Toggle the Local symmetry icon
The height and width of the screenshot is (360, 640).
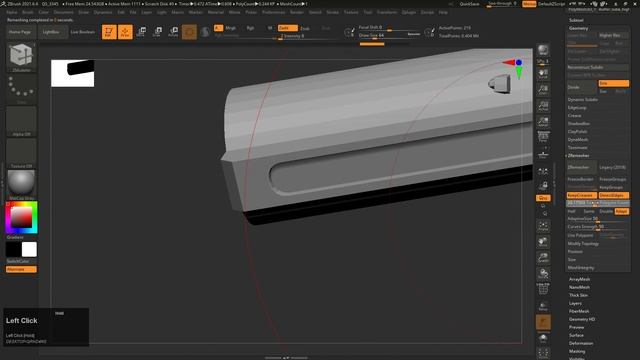click(x=543, y=171)
